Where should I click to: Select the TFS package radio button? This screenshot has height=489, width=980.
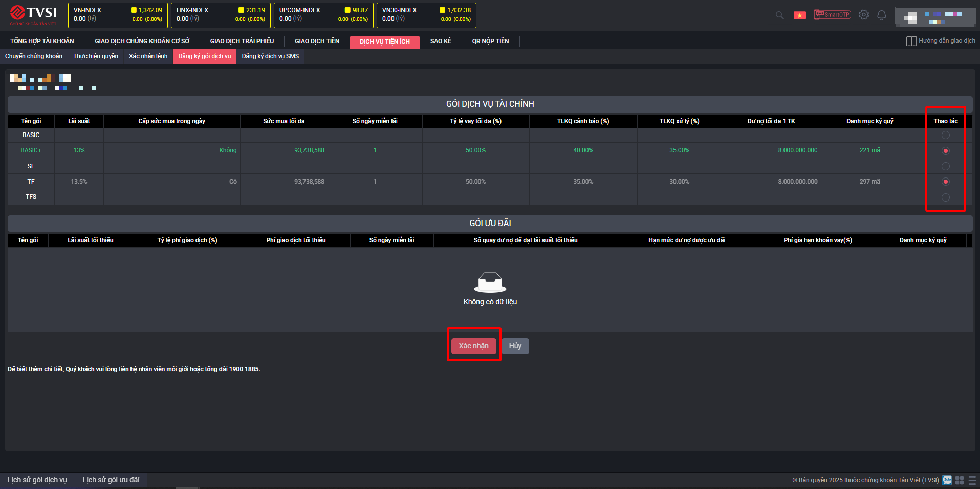pyautogui.click(x=945, y=197)
